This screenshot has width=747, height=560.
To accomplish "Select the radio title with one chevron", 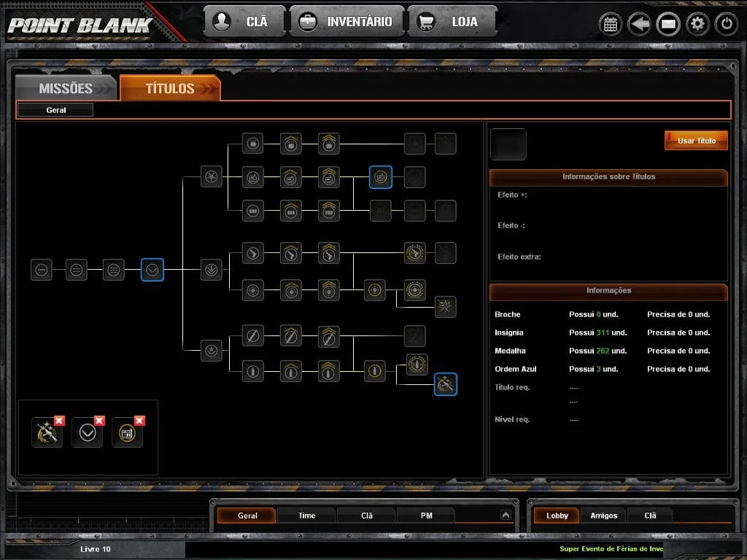I will click(290, 177).
